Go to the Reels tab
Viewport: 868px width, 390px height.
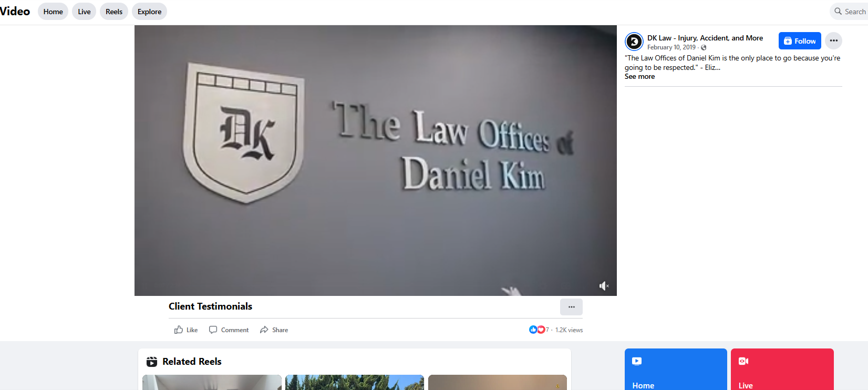114,12
